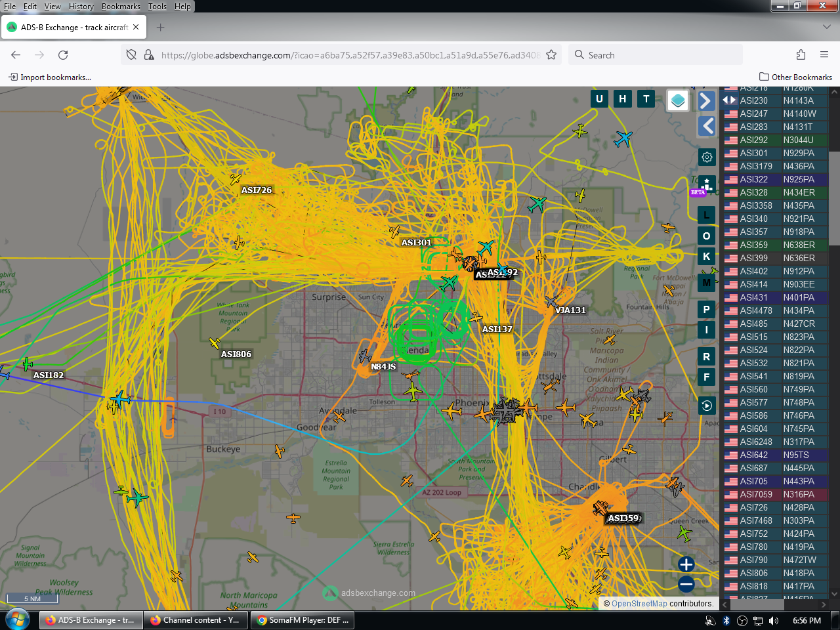This screenshot has width=840, height=630.
Task: Open browser extensions icon
Action: [801, 55]
